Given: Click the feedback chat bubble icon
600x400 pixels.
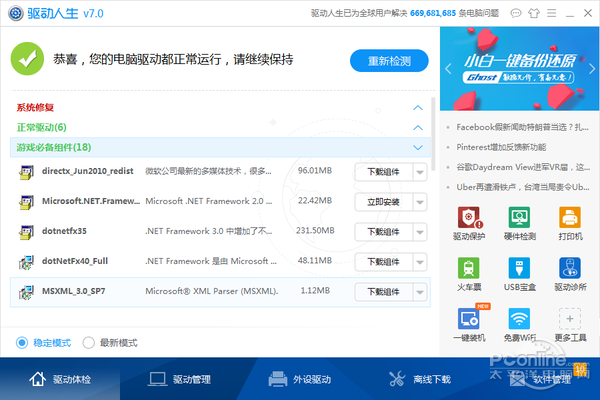Looking at the screenshot, I should (x=516, y=13).
